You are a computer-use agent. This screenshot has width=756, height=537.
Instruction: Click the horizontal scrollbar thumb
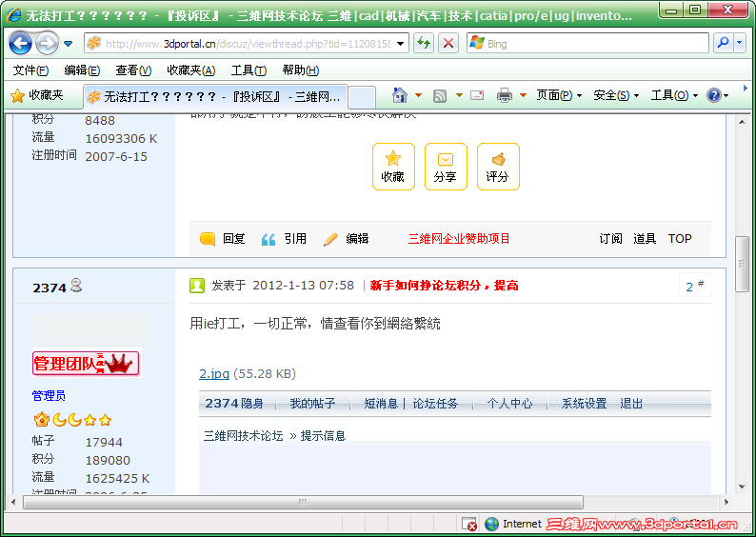(x=303, y=503)
